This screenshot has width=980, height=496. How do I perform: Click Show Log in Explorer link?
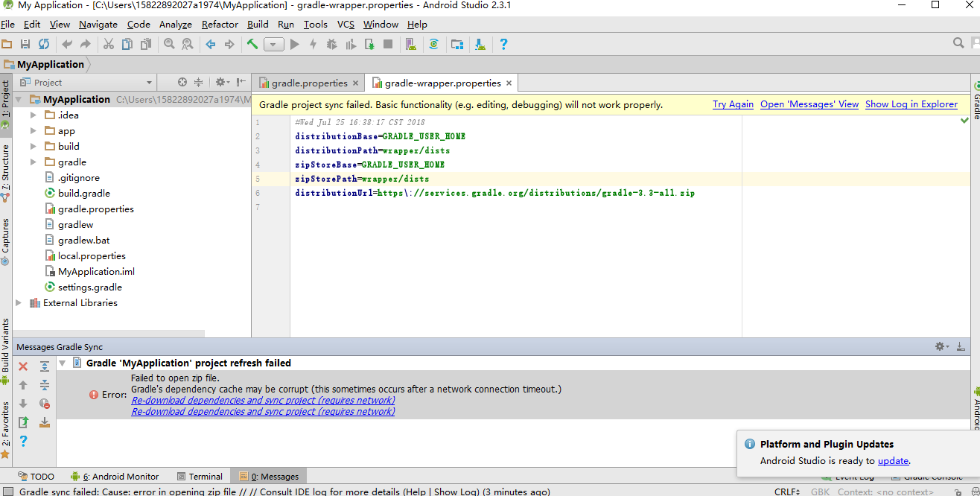click(911, 104)
